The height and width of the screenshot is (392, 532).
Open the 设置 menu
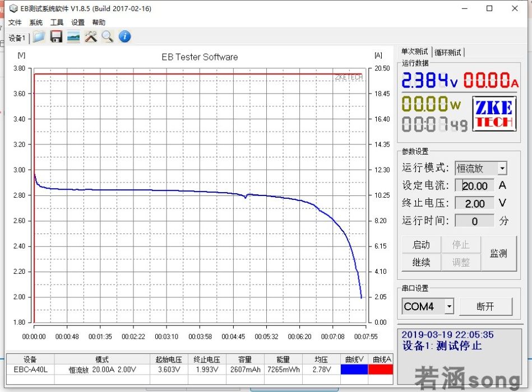tap(78, 22)
